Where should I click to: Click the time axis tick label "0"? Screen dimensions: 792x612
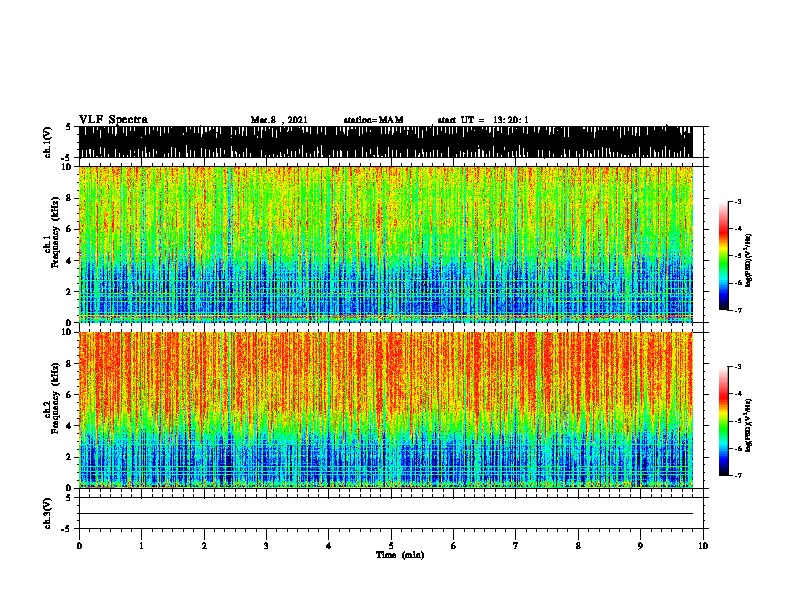[79, 545]
